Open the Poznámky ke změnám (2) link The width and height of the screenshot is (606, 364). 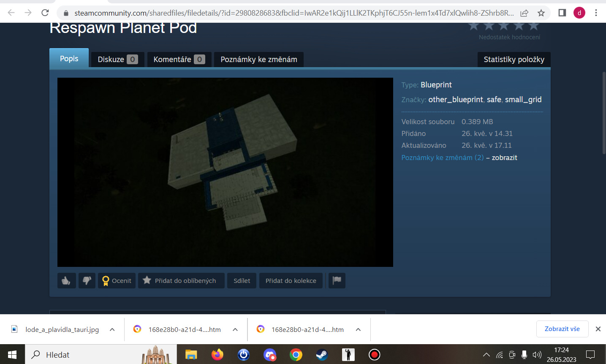[442, 158]
